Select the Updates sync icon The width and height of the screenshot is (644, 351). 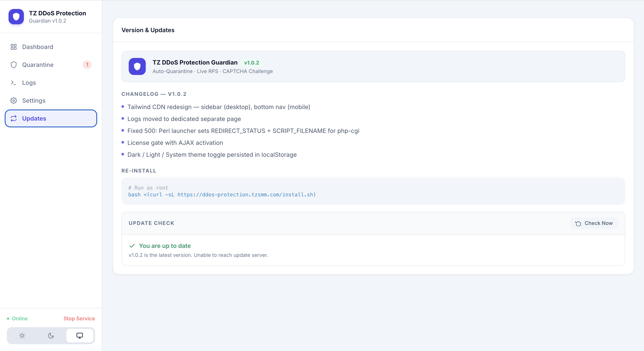pyautogui.click(x=14, y=118)
